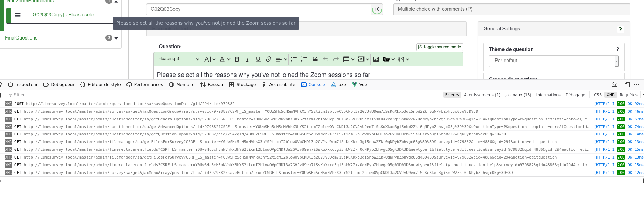This screenshot has width=644, height=197.
Task: Undo the last edit in the editor
Action: [x=326, y=59]
